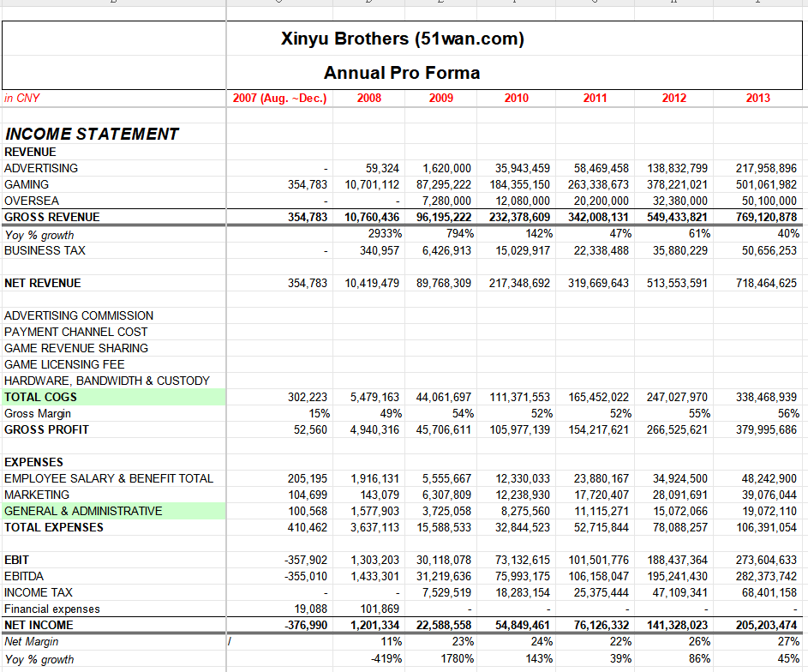Click income tax 2010 value 18,283,154
Viewport: 808px width, 672px height.
(x=523, y=592)
